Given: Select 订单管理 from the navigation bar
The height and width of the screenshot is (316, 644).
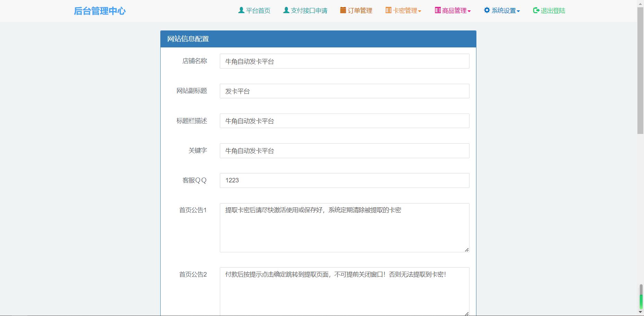Looking at the screenshot, I should (360, 10).
